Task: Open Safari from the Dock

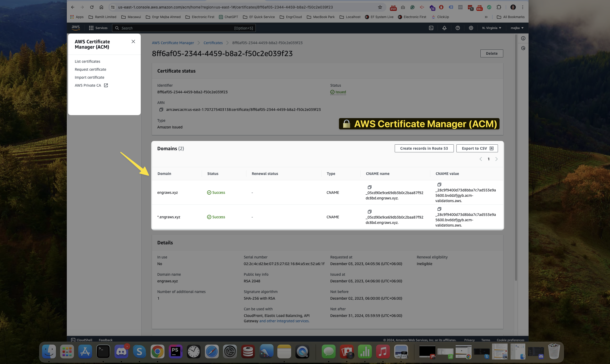Action: [212, 352]
